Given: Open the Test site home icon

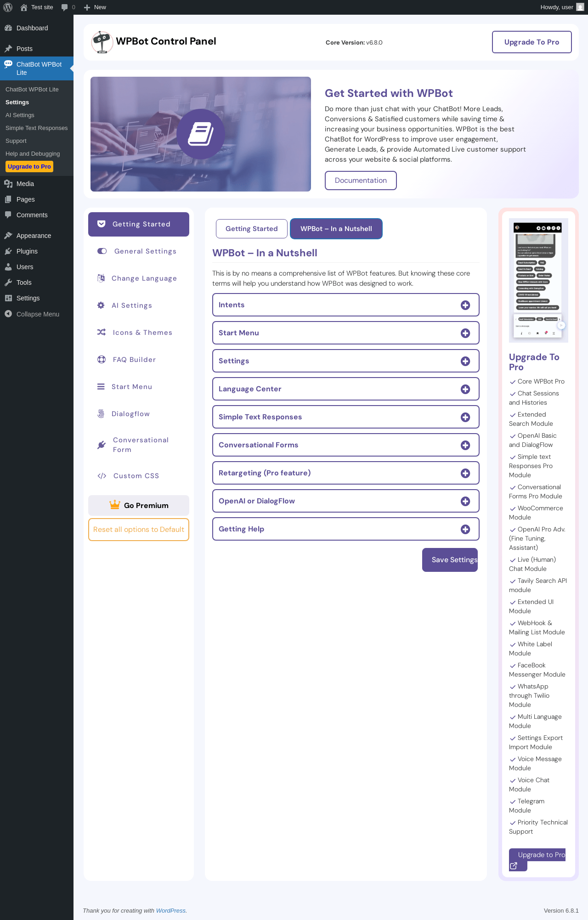Looking at the screenshot, I should pyautogui.click(x=24, y=7).
